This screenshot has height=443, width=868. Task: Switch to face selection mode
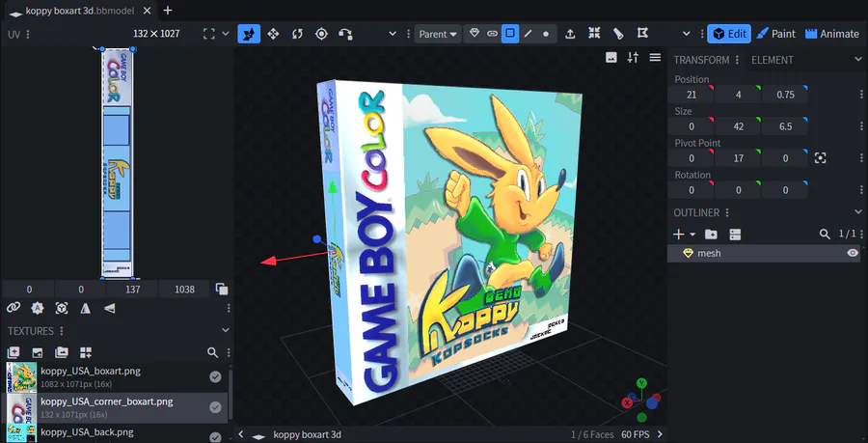click(510, 33)
